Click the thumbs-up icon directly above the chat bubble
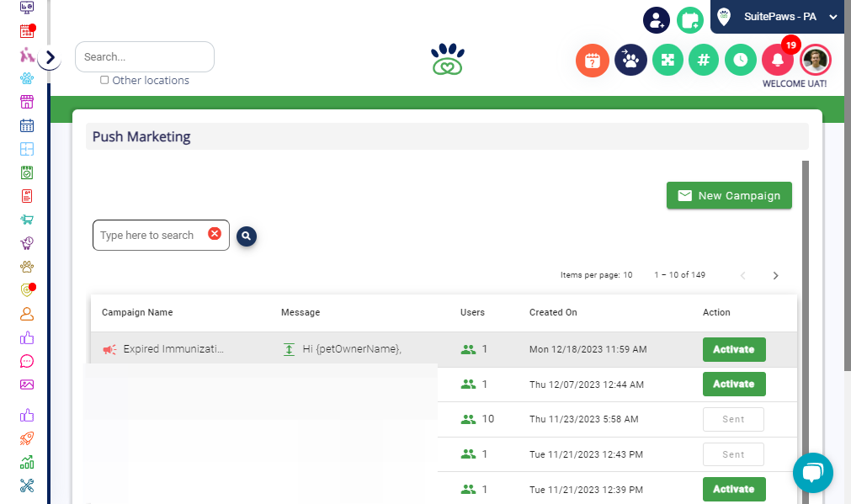 coord(27,338)
